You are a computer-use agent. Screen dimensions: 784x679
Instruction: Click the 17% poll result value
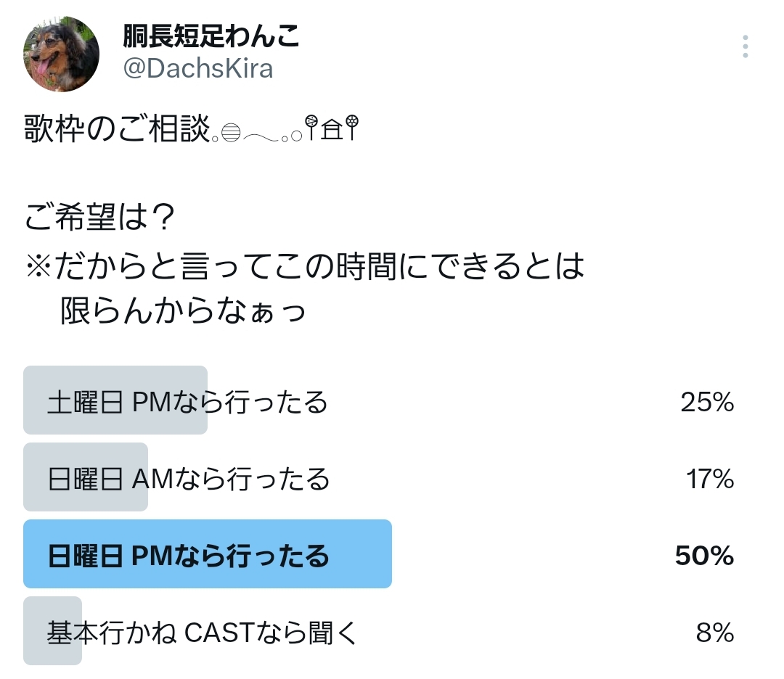pos(710,479)
